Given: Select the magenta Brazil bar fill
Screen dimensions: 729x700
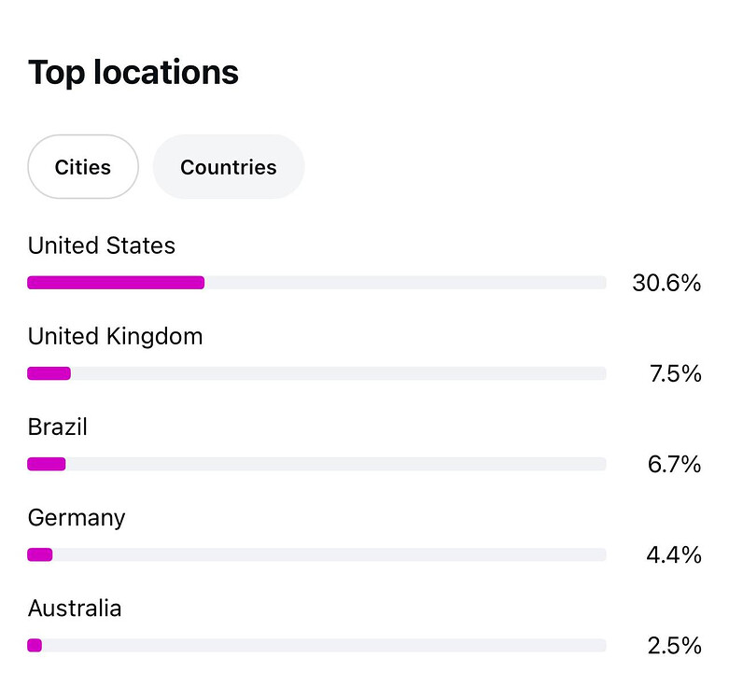Looking at the screenshot, I should 47,464.
